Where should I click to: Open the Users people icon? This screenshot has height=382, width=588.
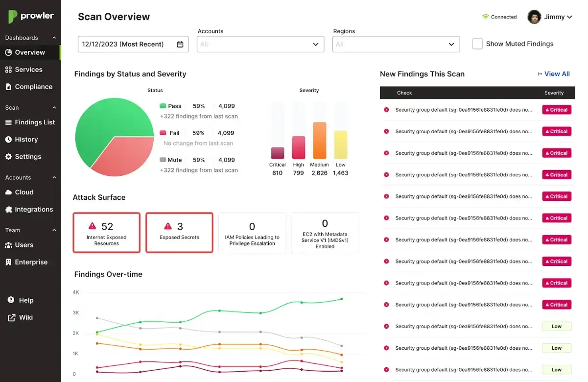[8, 245]
